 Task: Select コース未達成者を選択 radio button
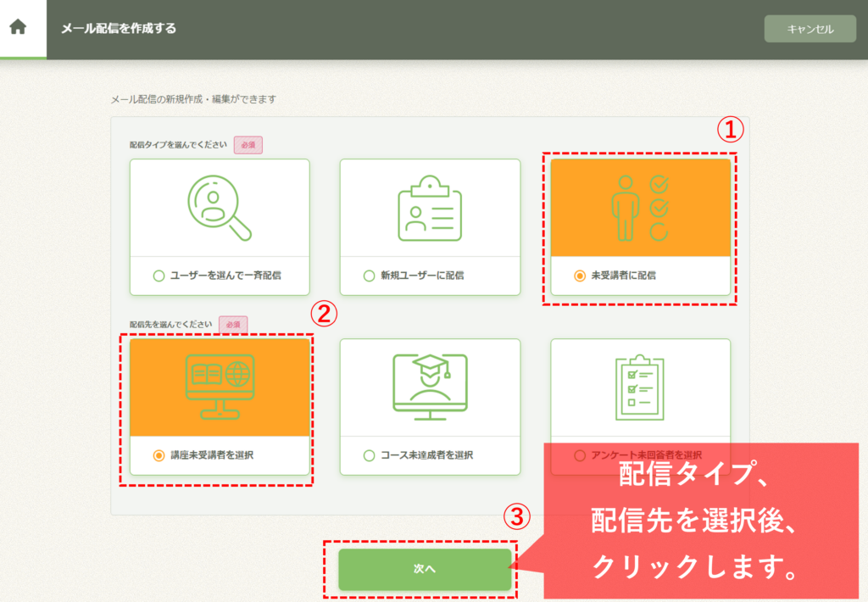tap(370, 455)
